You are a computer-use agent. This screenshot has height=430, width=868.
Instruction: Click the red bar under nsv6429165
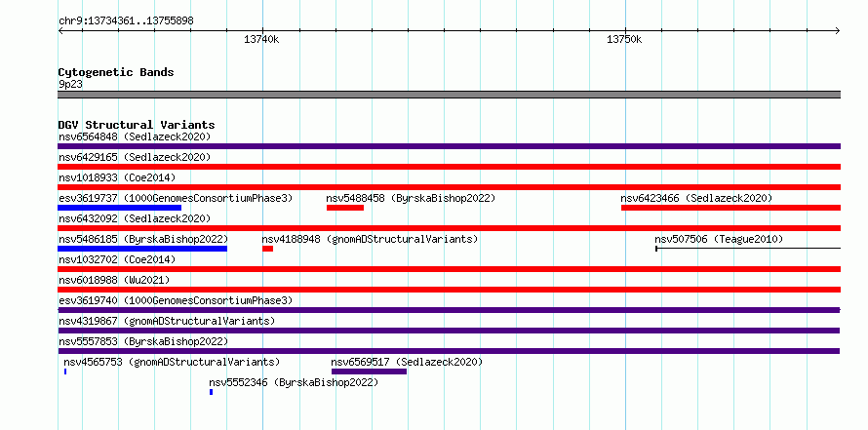click(x=449, y=167)
